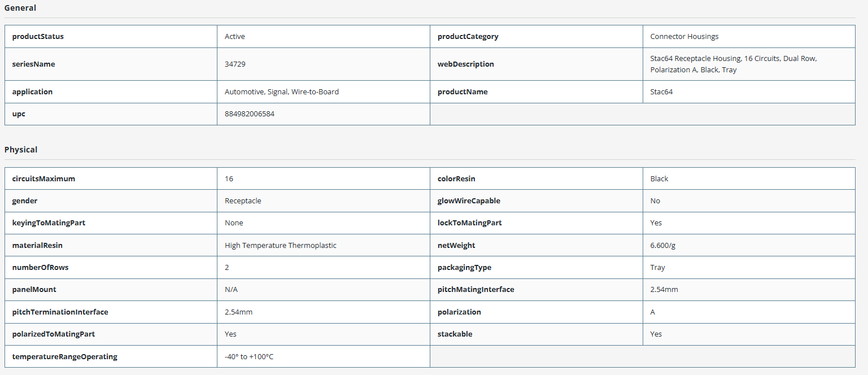Click the polarization label
The image size is (868, 375).
(x=459, y=312)
